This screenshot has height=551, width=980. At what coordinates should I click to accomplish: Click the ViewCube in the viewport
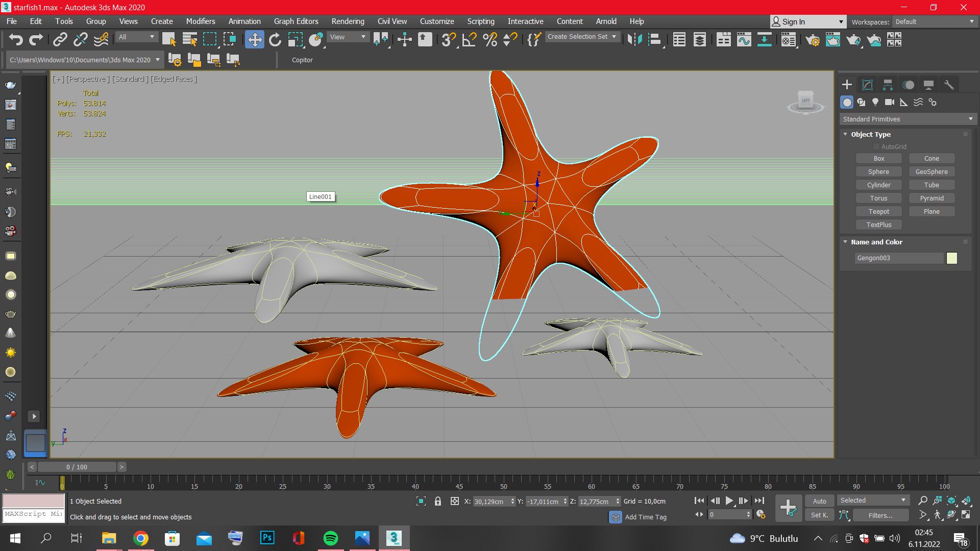pyautogui.click(x=805, y=101)
